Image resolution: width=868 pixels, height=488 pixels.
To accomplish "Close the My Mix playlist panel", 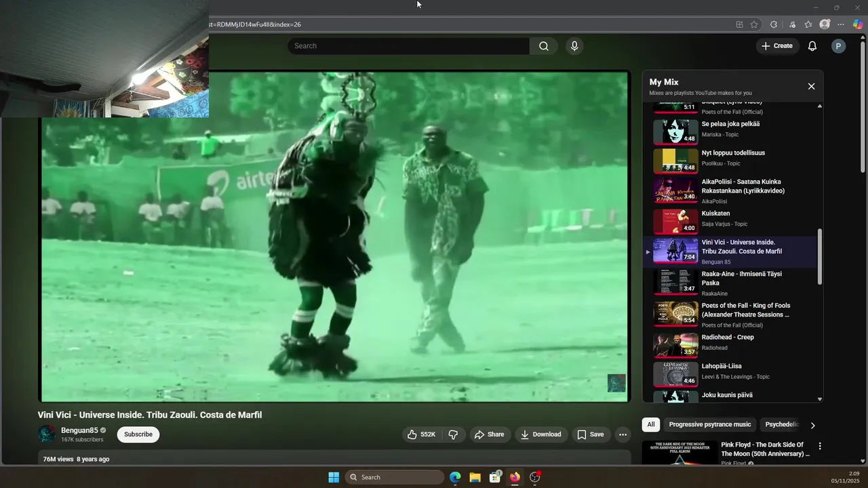I will [x=811, y=86].
